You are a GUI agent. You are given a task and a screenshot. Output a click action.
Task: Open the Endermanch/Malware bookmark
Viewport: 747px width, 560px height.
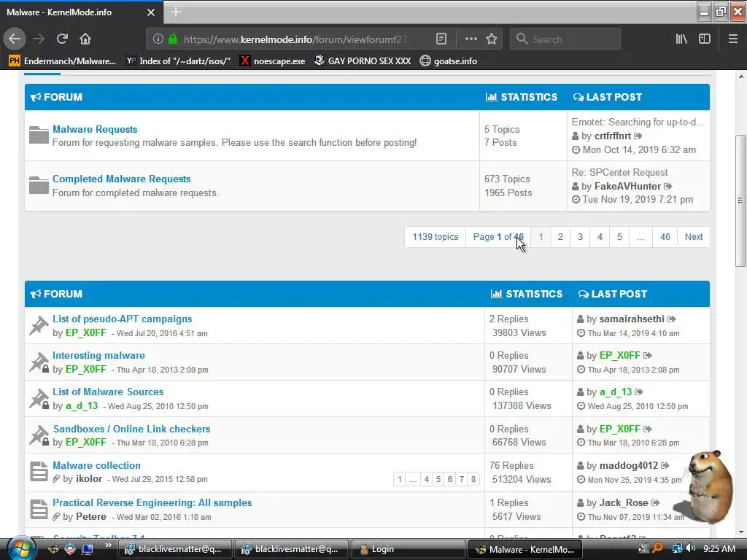pos(63,61)
